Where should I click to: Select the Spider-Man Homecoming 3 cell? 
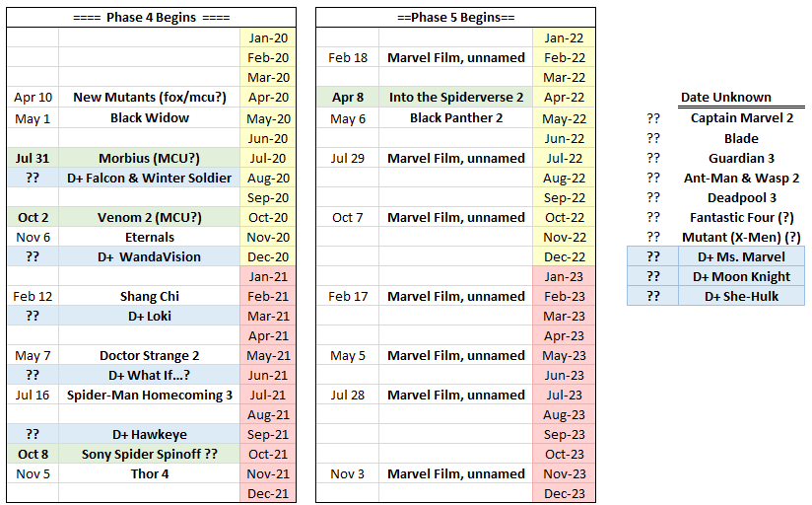click(x=150, y=395)
